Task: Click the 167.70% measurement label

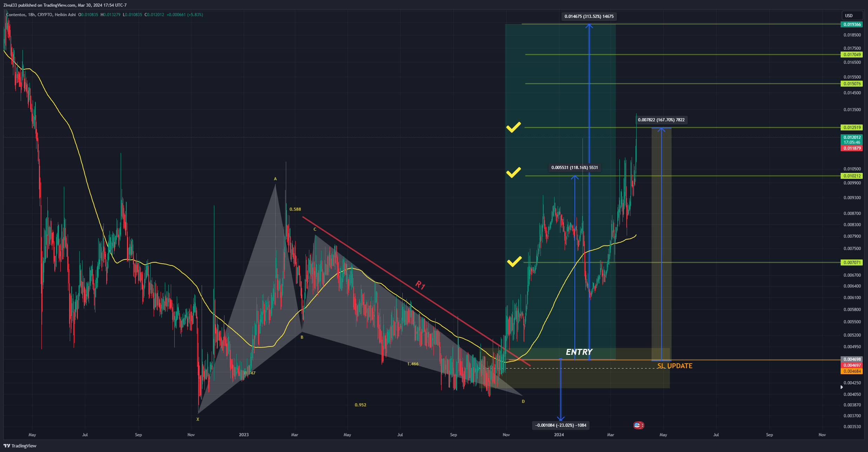Action: (661, 120)
